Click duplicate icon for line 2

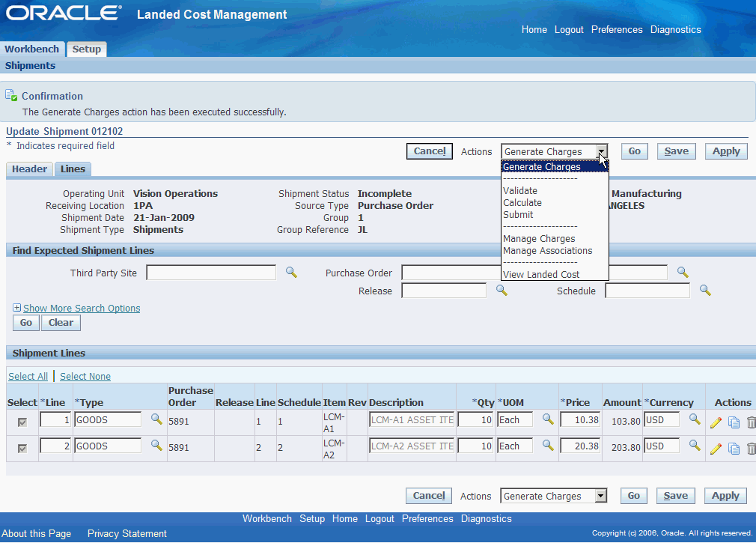point(734,449)
